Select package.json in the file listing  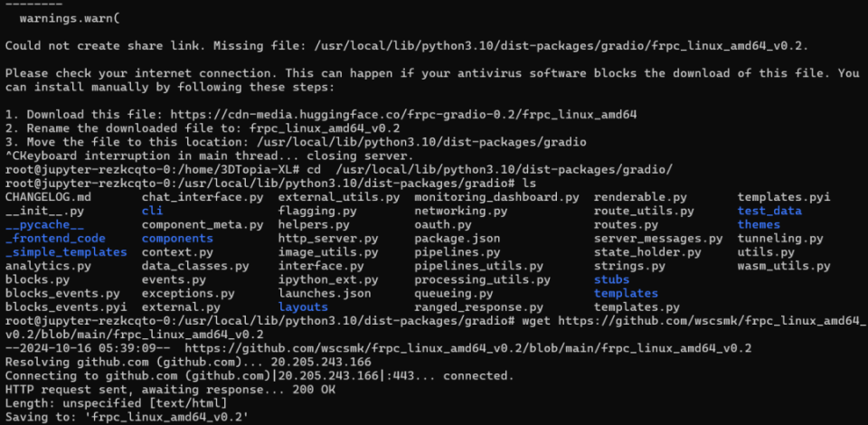[457, 239]
